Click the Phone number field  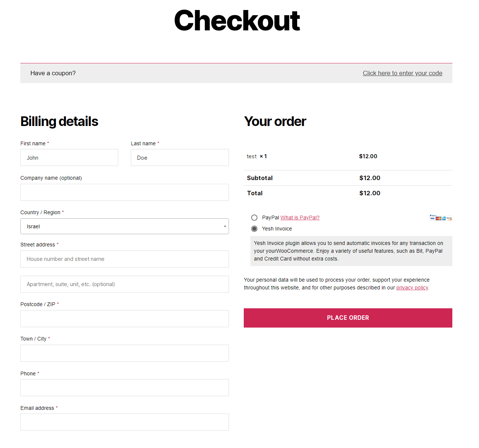[124, 388]
